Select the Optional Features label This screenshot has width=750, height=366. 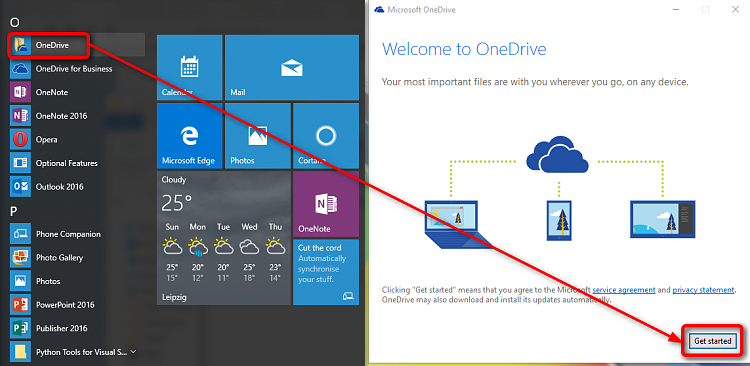tap(66, 163)
